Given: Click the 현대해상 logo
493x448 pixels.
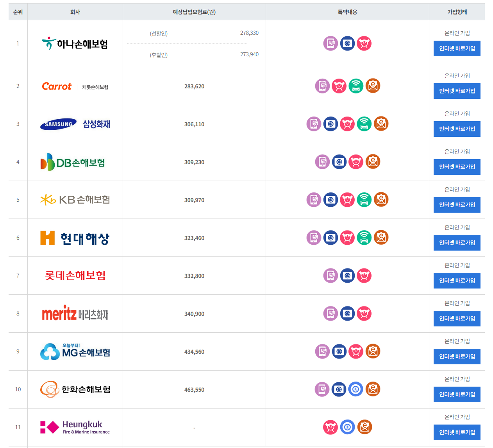Looking at the screenshot, I should coord(75,238).
